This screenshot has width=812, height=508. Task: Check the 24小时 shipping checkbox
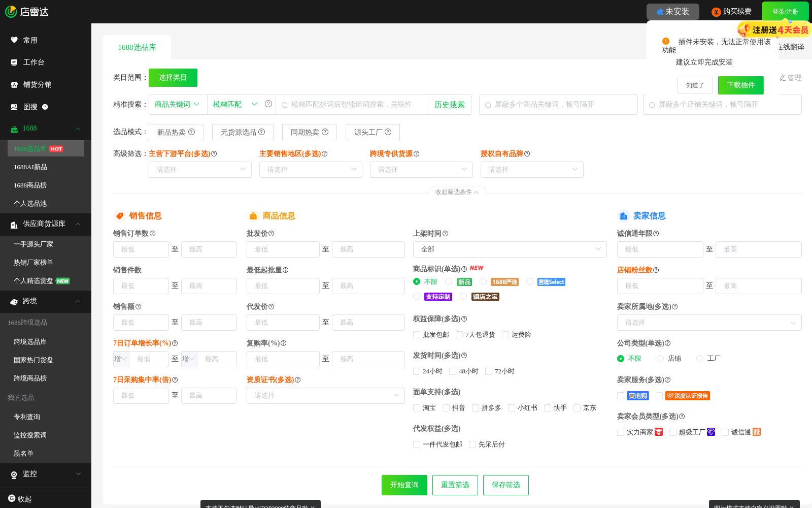pos(417,371)
